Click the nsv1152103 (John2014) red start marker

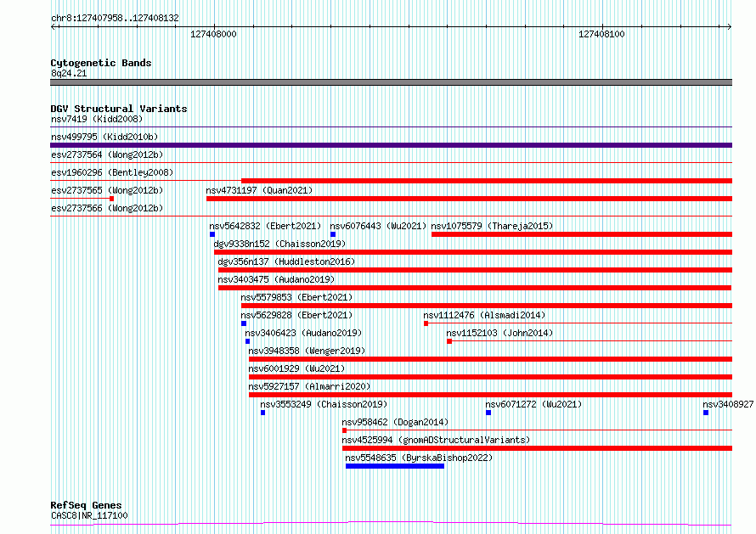pos(449,341)
